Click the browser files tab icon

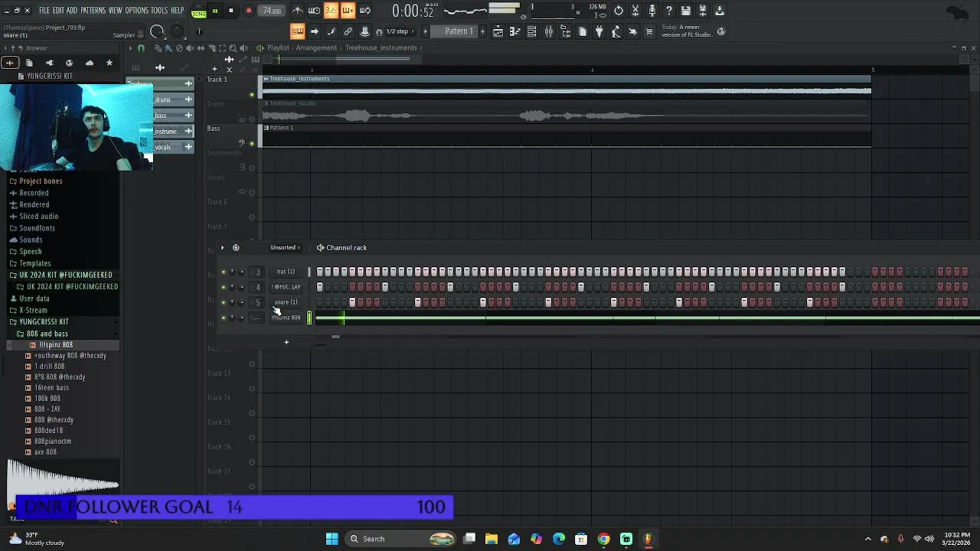click(29, 63)
